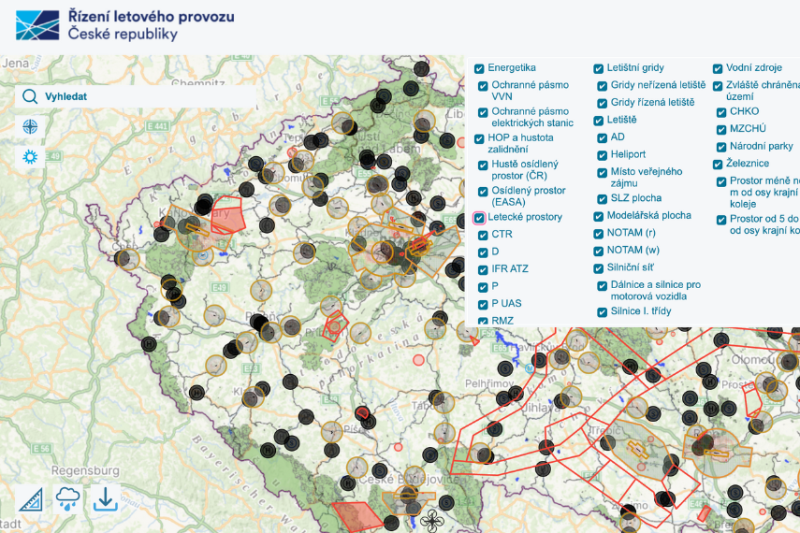Viewport: 800px width, 533px height.
Task: Toggle Dálnice a silnice pro motorová vozidla
Action: click(x=602, y=286)
